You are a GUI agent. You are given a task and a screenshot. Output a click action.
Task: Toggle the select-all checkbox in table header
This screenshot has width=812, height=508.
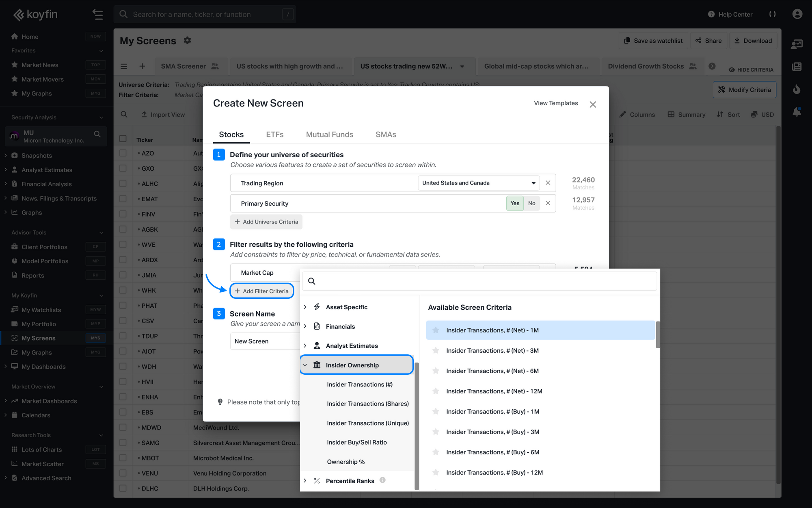point(123,139)
